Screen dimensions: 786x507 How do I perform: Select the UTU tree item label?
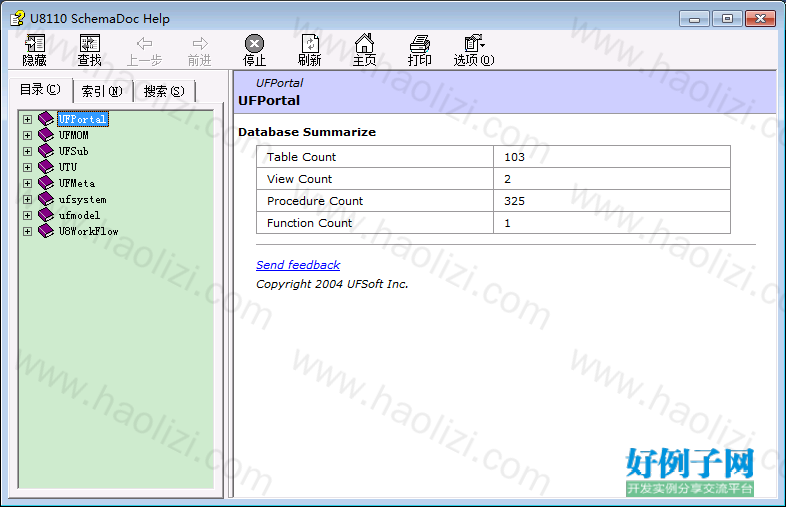coord(68,167)
